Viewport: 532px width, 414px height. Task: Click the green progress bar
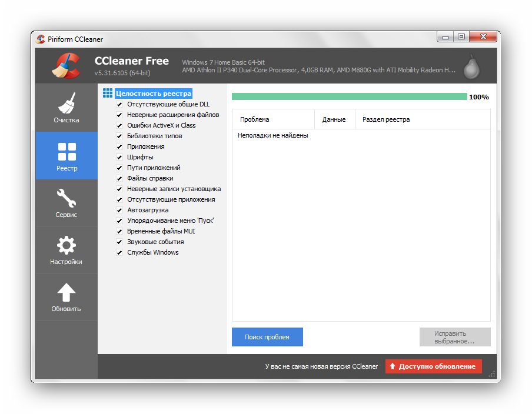[349, 96]
